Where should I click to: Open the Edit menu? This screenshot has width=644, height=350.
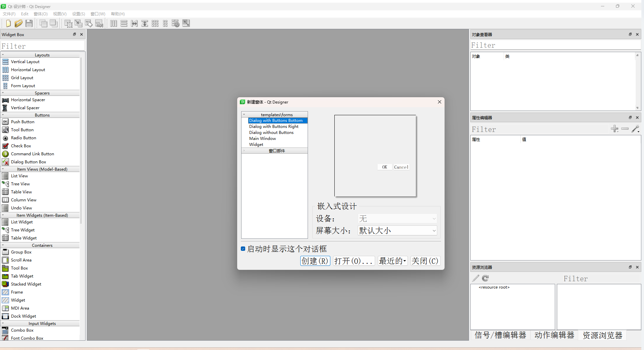(25, 14)
